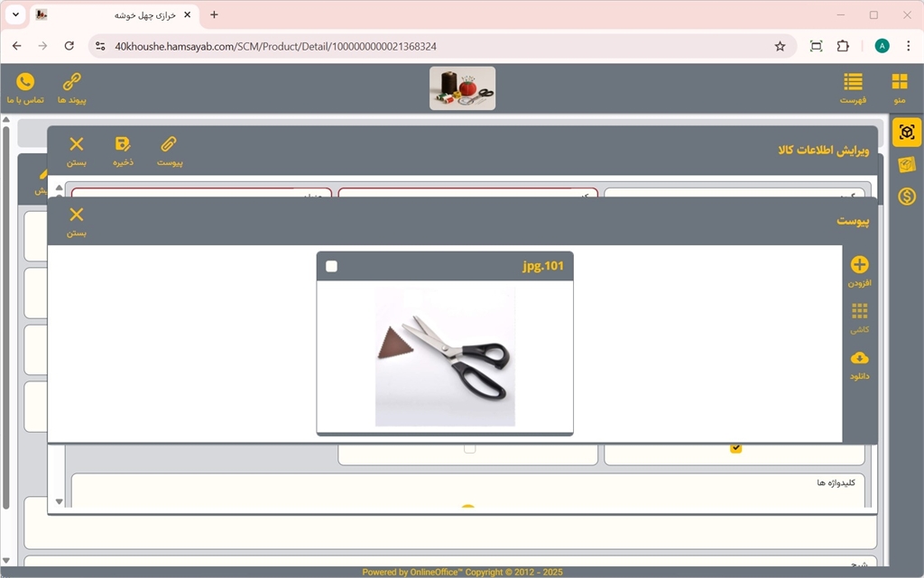Switch attachments to کاشی tile view
Screen dimensions: 924x578
click(859, 312)
